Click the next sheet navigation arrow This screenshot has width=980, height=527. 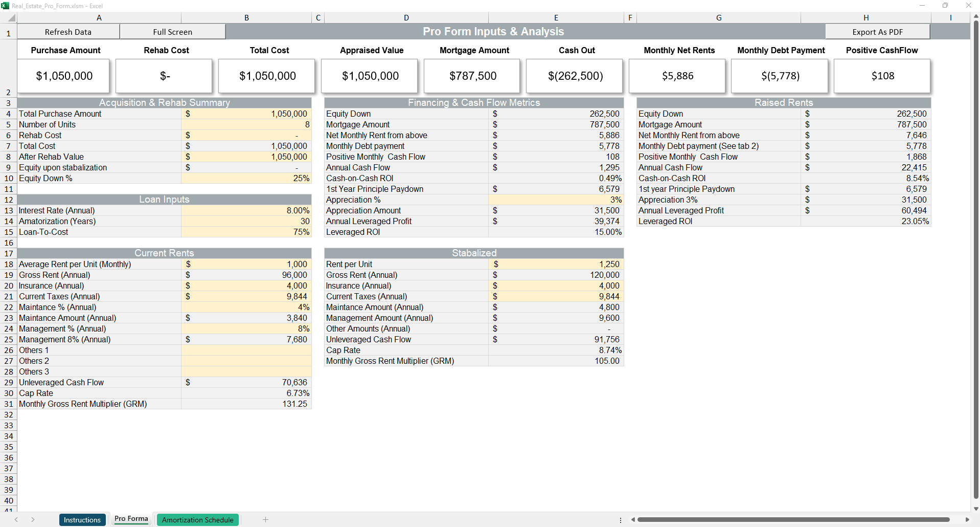(x=33, y=519)
